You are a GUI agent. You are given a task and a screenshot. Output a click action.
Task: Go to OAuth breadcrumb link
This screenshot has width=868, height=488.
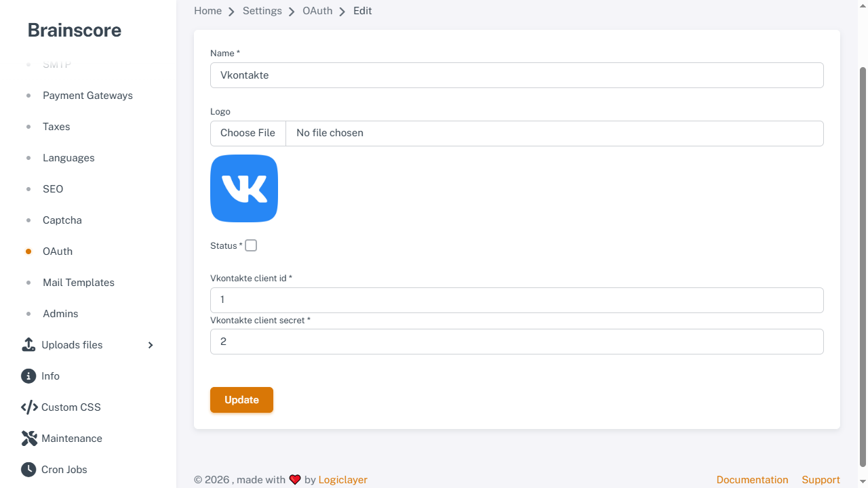317,11
